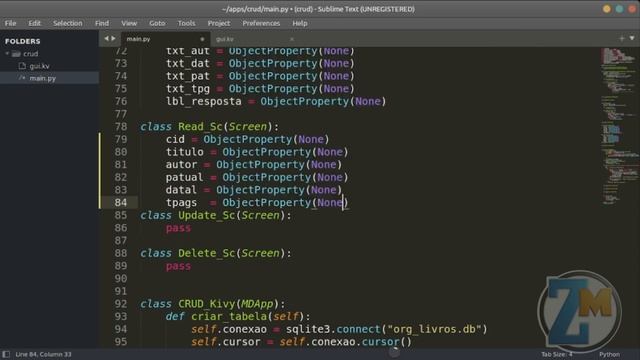Click 'txt_dat' on line 73
The width and height of the screenshot is (640, 360).
point(188,63)
